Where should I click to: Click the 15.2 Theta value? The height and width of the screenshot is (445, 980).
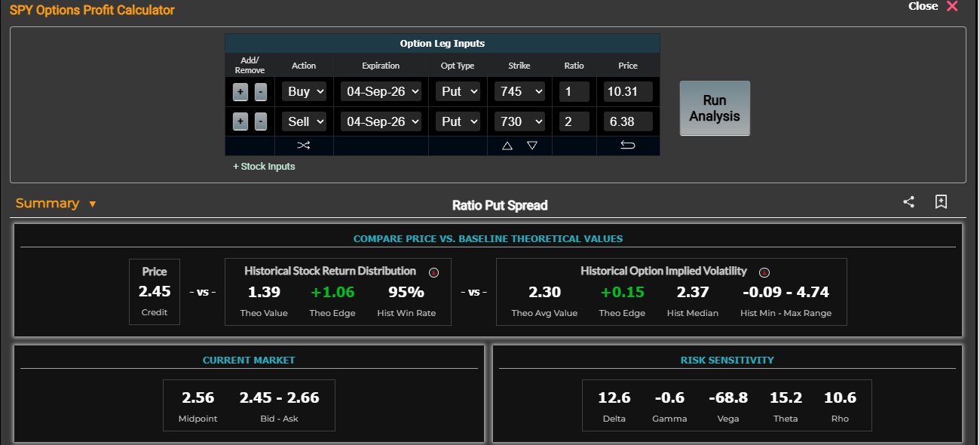pos(786,397)
